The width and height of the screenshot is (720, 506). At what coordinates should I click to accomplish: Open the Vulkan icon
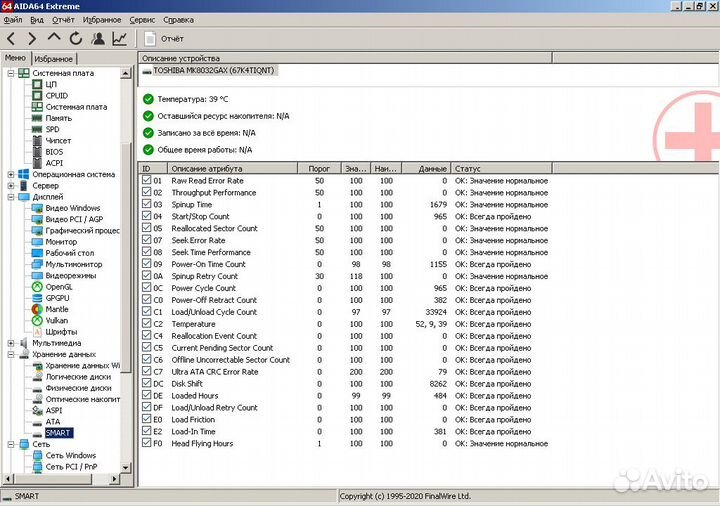37,320
